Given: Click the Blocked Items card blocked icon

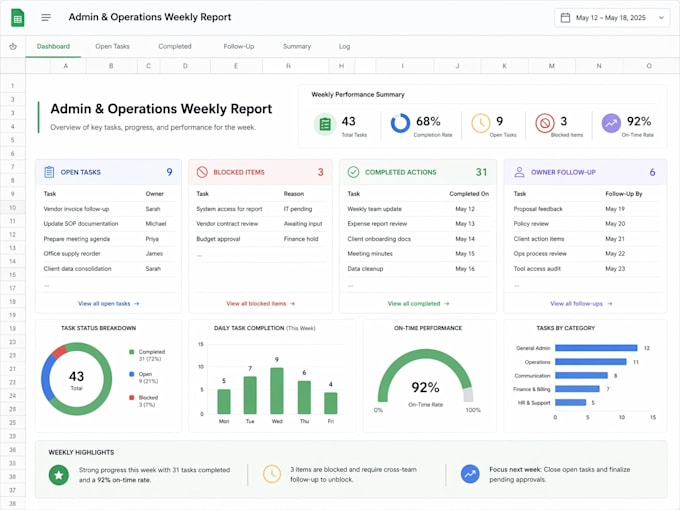Looking at the screenshot, I should 202,172.
